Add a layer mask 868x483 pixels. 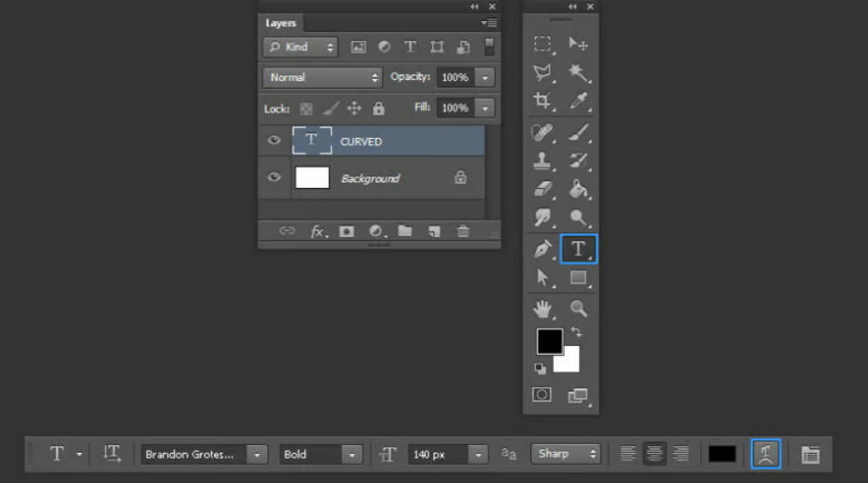click(x=347, y=232)
